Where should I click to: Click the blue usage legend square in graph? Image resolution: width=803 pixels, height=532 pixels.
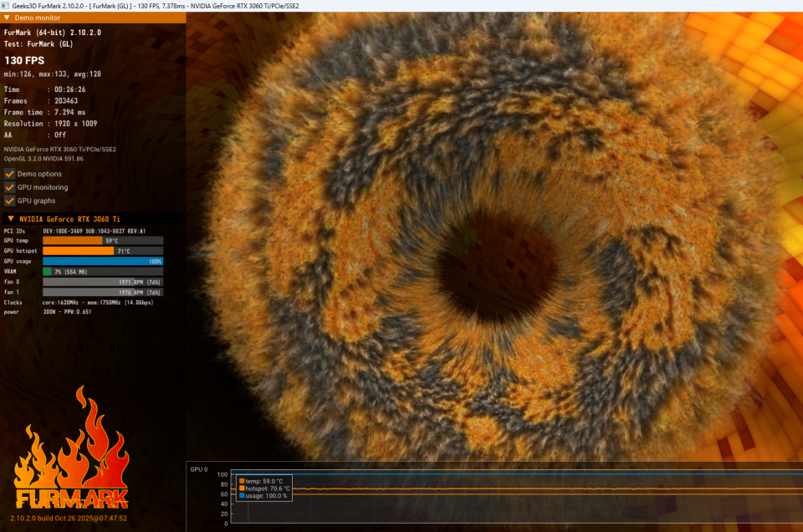[x=242, y=496]
